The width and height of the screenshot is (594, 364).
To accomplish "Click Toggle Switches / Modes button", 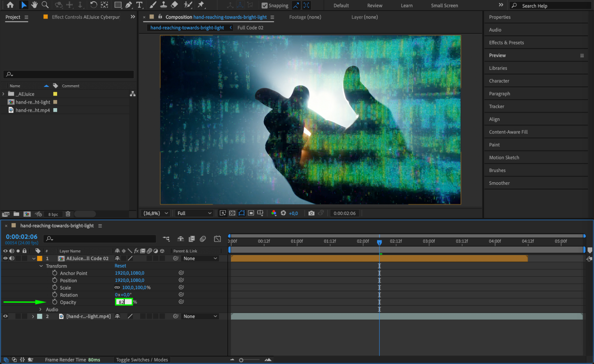I will [142, 360].
